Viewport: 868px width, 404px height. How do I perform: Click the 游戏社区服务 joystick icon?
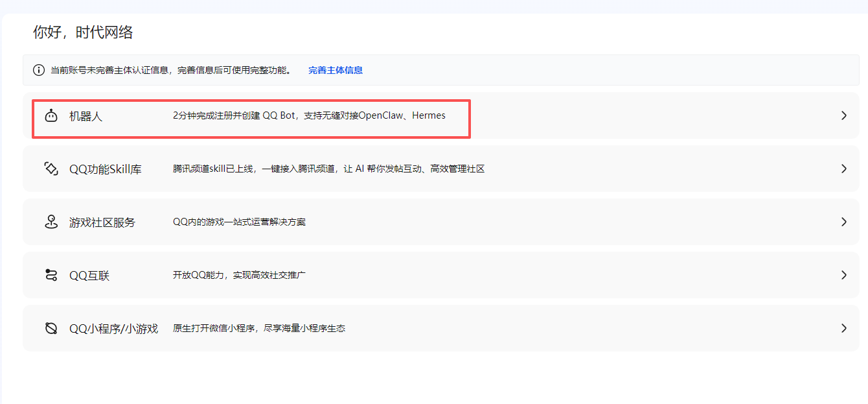(51, 222)
